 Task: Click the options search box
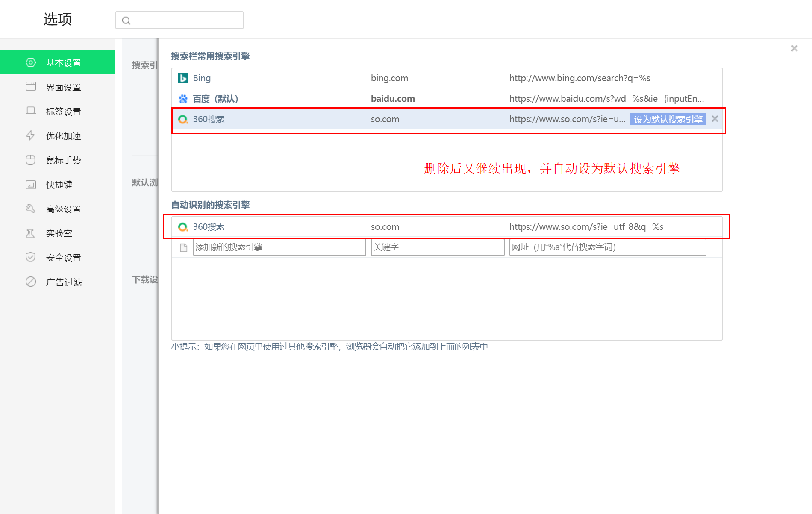coord(179,20)
